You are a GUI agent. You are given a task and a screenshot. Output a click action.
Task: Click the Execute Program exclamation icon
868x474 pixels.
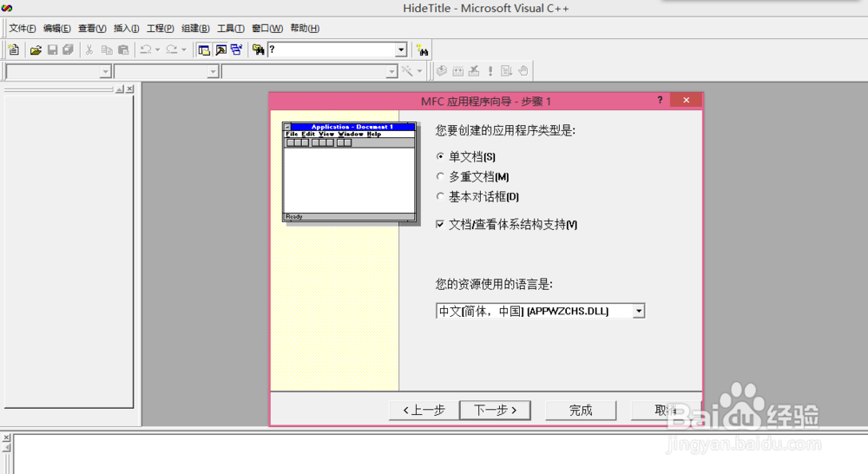click(x=490, y=71)
